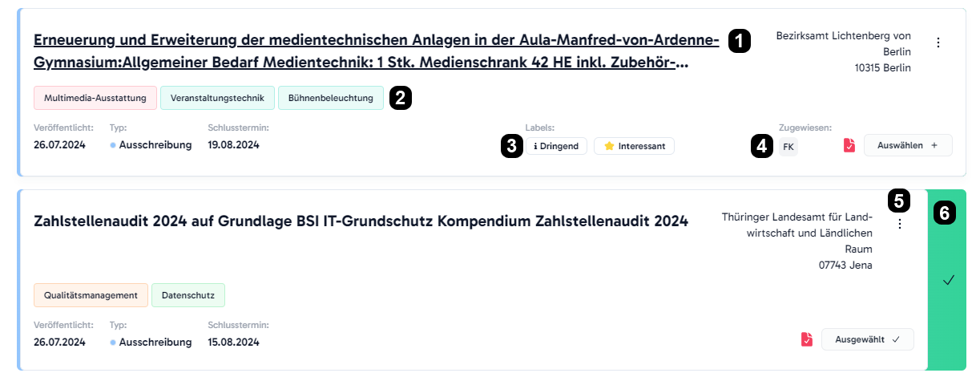Open three-dot menu for Zahlstellenaudit tender
Viewport: 980px width, 377px height.
click(900, 225)
